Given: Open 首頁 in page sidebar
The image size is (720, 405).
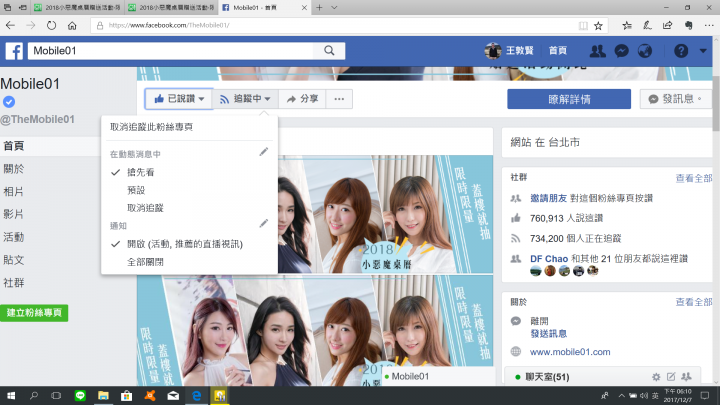Looking at the screenshot, I should (x=14, y=146).
